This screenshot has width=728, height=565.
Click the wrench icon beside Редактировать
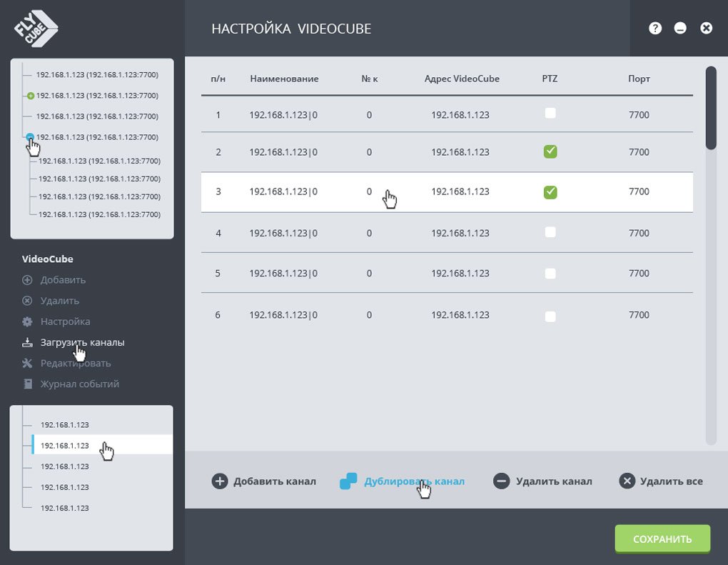(27, 363)
